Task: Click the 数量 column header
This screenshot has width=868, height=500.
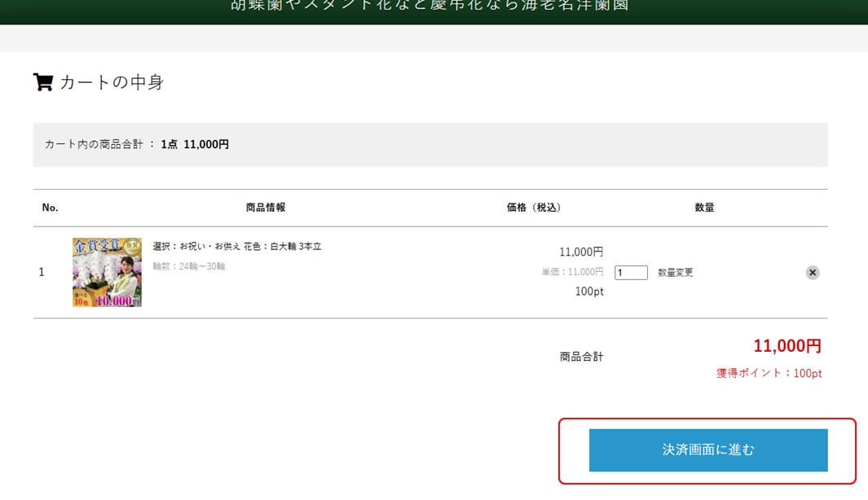Action: 704,208
